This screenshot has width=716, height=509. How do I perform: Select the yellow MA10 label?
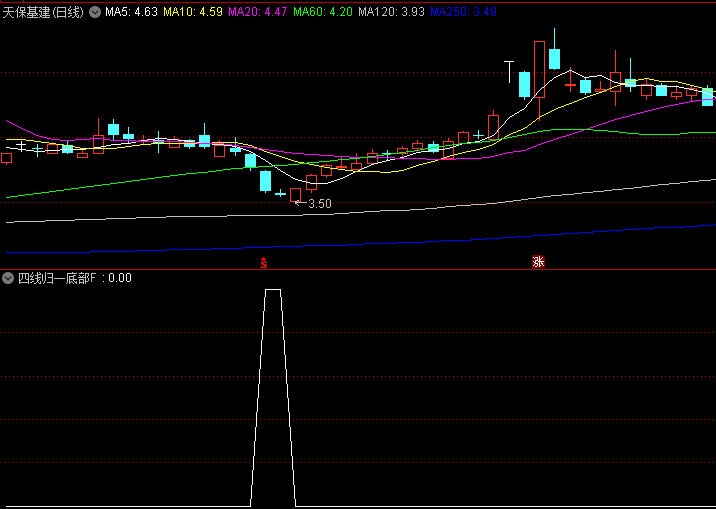click(x=192, y=12)
